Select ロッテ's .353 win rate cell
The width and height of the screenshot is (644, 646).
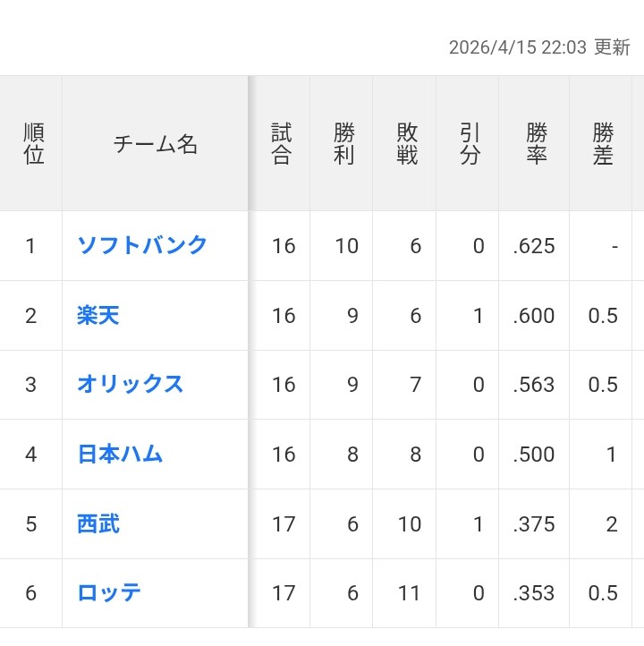(534, 593)
